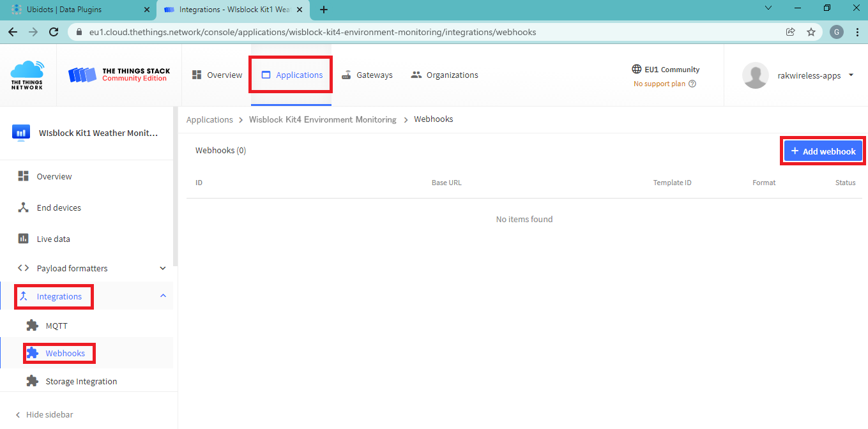Select the Storage Integration sidebar item

tap(81, 381)
